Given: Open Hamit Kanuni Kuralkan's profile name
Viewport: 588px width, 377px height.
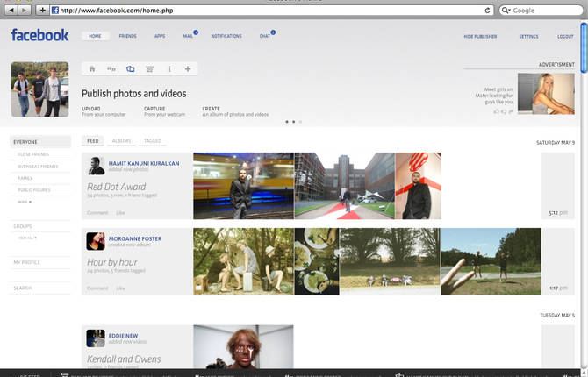Looking at the screenshot, I should 144,163.
